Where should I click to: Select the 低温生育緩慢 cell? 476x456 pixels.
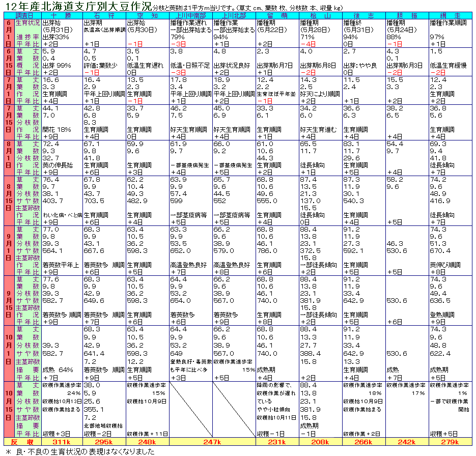(x=448, y=66)
